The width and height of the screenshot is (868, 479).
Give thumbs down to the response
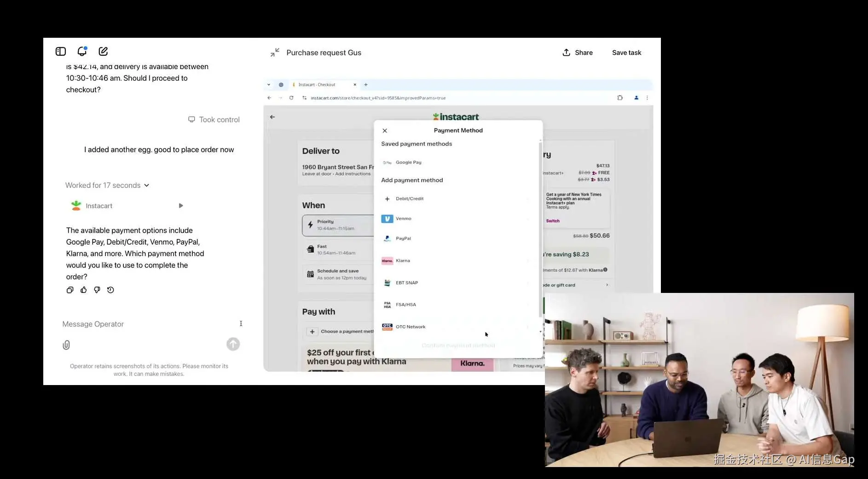click(x=97, y=290)
